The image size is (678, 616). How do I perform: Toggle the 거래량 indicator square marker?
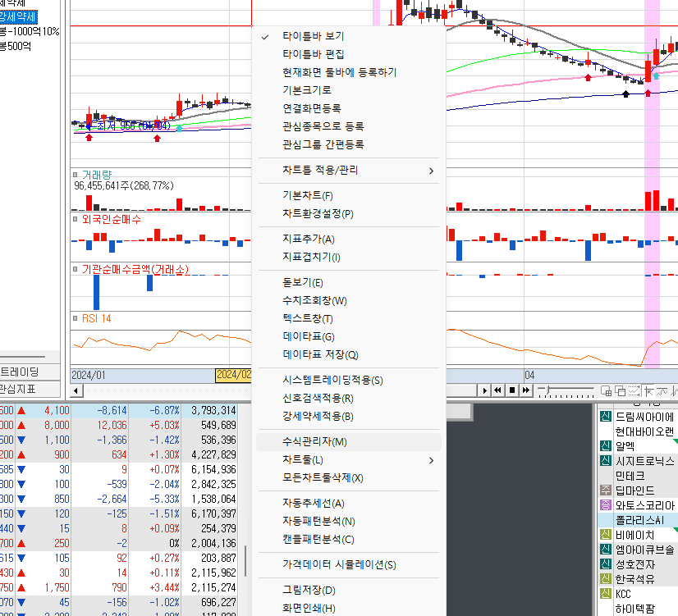pos(75,175)
